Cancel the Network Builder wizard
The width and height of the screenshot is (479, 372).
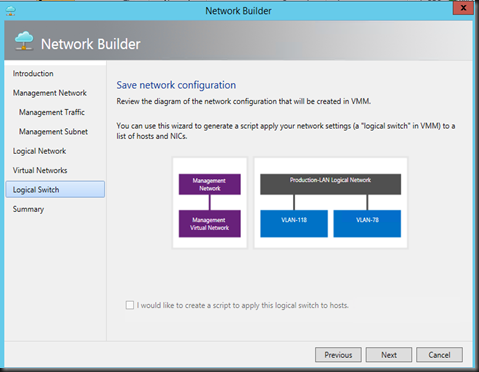pos(439,355)
